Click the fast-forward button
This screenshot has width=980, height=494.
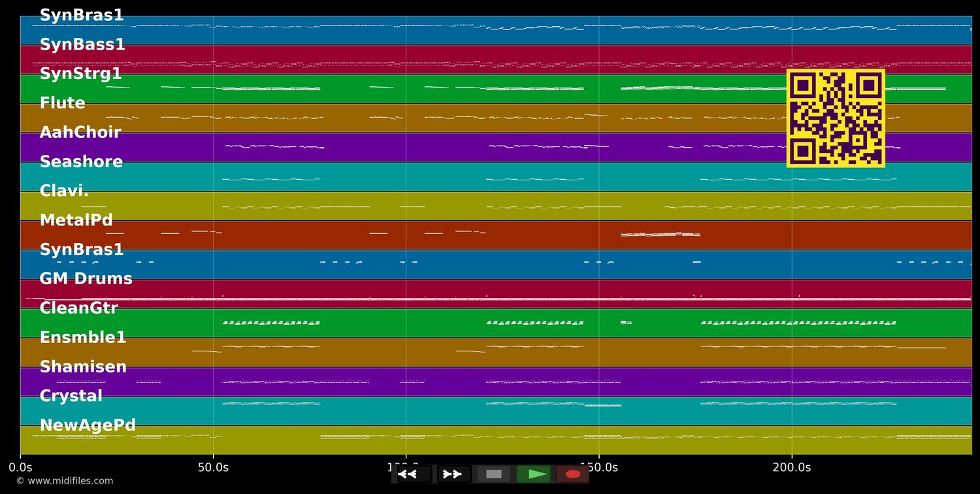coord(454,474)
